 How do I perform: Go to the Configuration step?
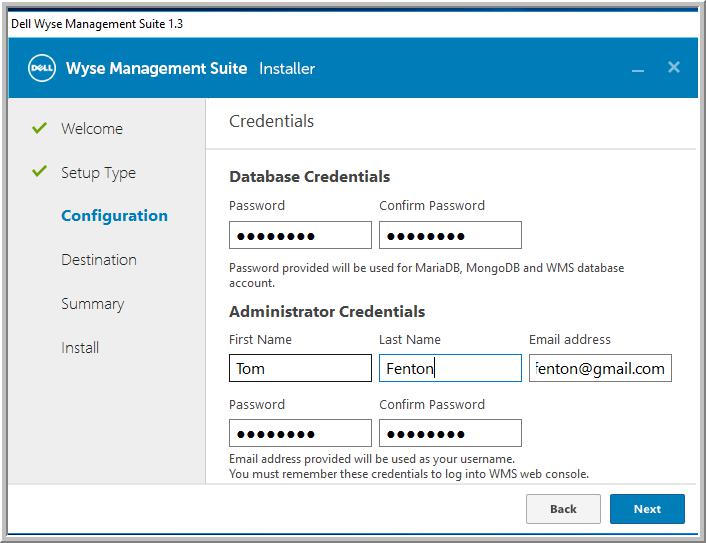114,216
